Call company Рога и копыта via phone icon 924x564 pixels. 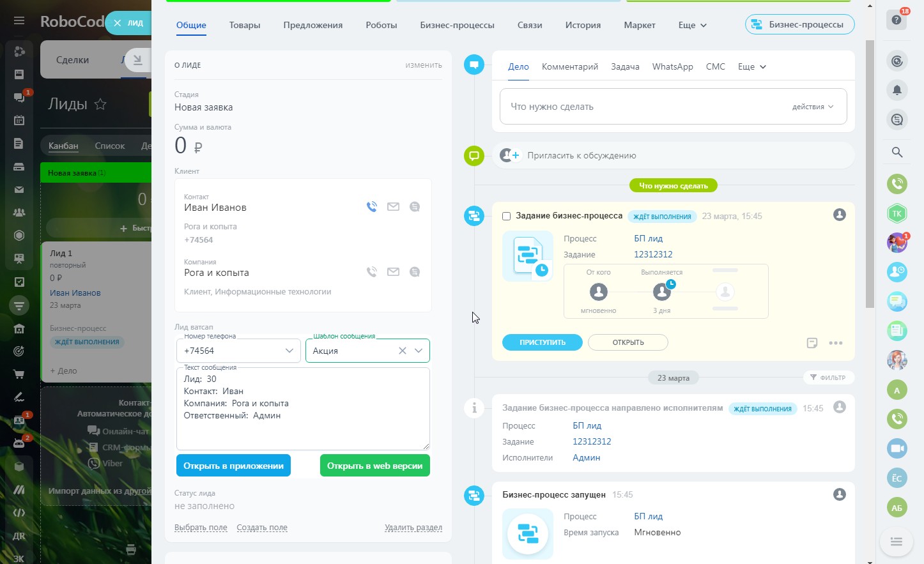(x=372, y=271)
